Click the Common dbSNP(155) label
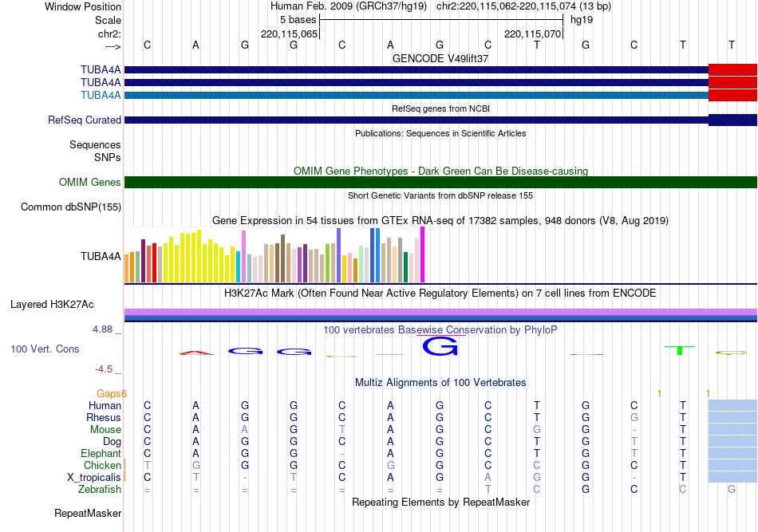 tap(70, 207)
